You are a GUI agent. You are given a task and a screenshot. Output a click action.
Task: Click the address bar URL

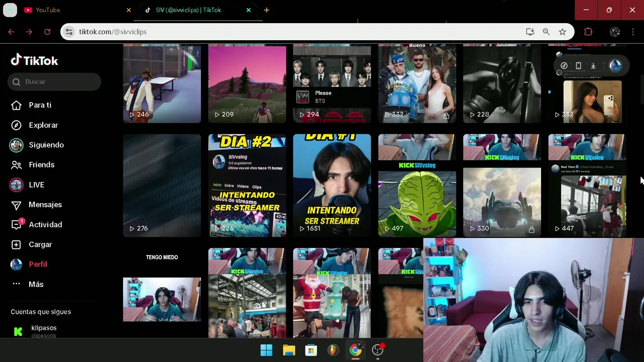[x=113, y=32]
